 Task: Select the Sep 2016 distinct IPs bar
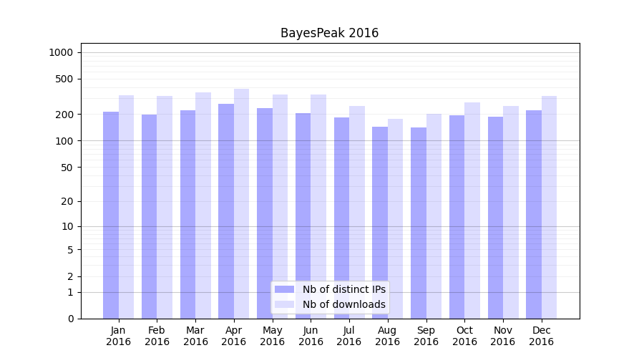pyautogui.click(x=419, y=223)
